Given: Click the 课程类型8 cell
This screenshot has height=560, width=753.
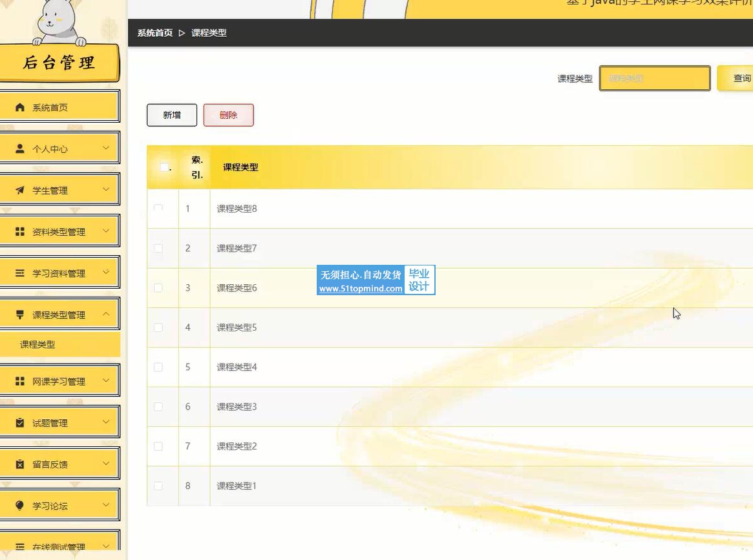Looking at the screenshot, I should [x=237, y=209].
